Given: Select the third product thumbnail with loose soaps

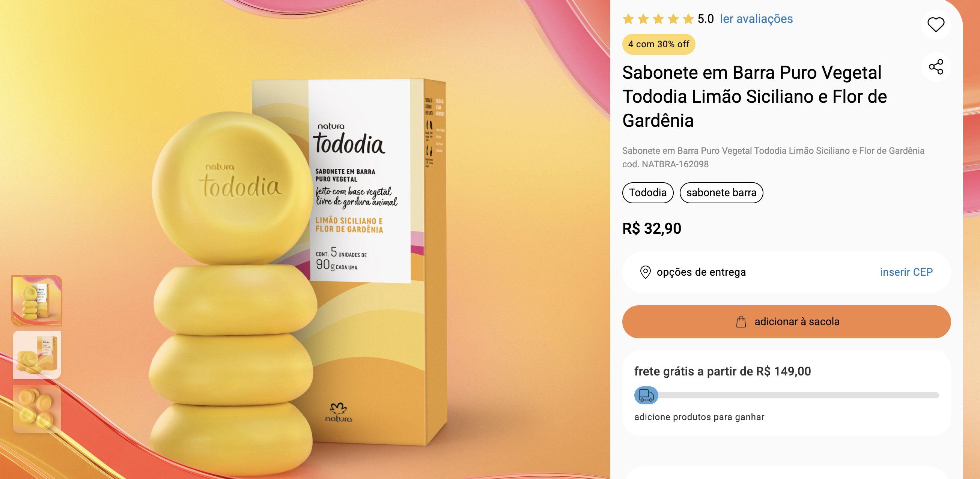Looking at the screenshot, I should (37, 409).
